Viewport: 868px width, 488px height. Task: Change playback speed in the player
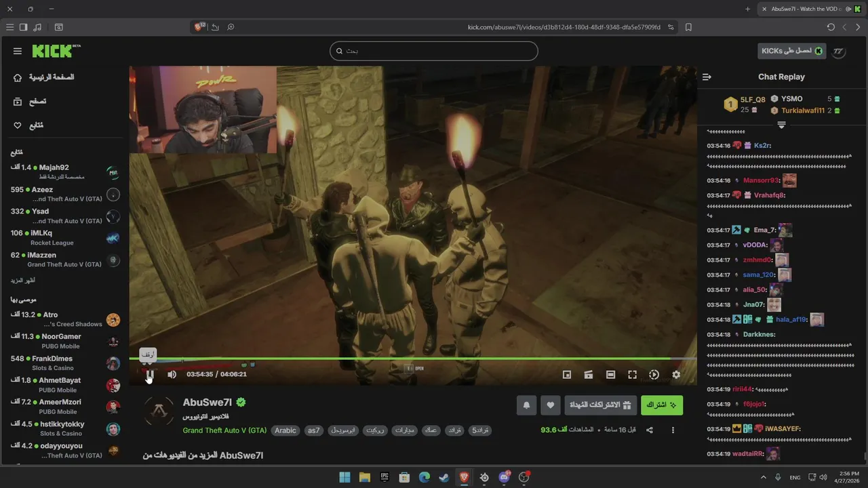(x=654, y=374)
